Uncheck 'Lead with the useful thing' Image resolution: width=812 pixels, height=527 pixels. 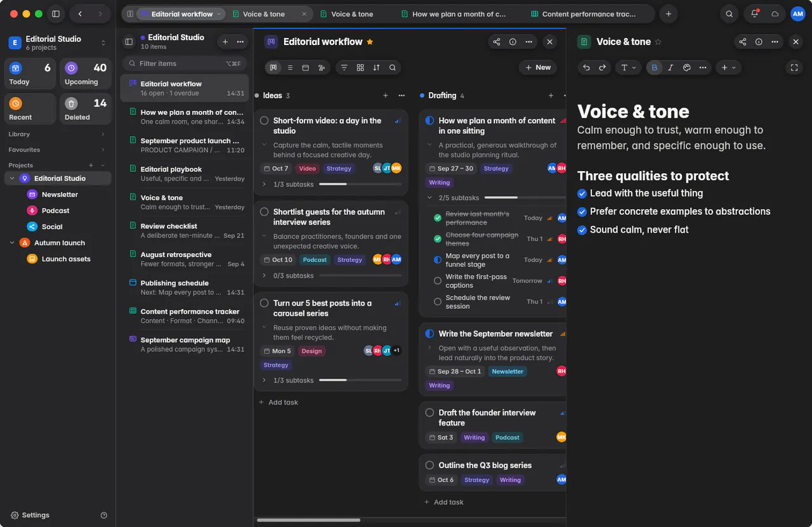[582, 193]
